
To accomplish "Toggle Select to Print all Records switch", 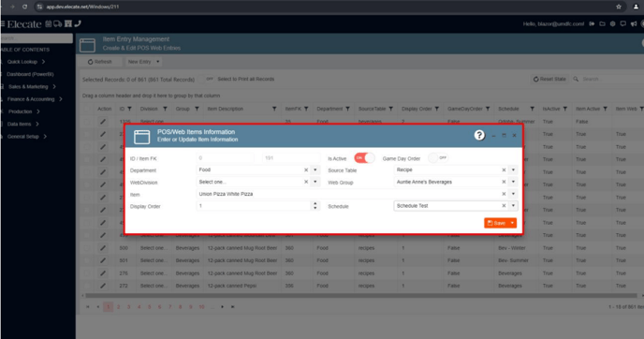I will click(x=207, y=79).
